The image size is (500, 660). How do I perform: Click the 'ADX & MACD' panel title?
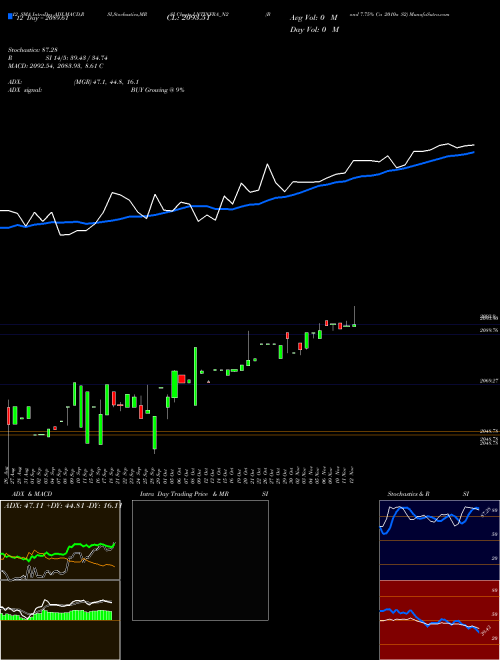click(x=32, y=494)
